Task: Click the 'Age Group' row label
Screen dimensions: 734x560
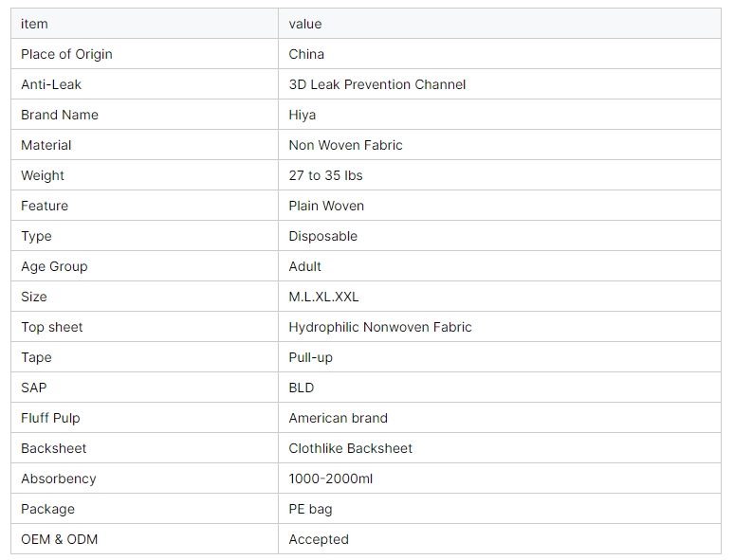Action: click(54, 266)
